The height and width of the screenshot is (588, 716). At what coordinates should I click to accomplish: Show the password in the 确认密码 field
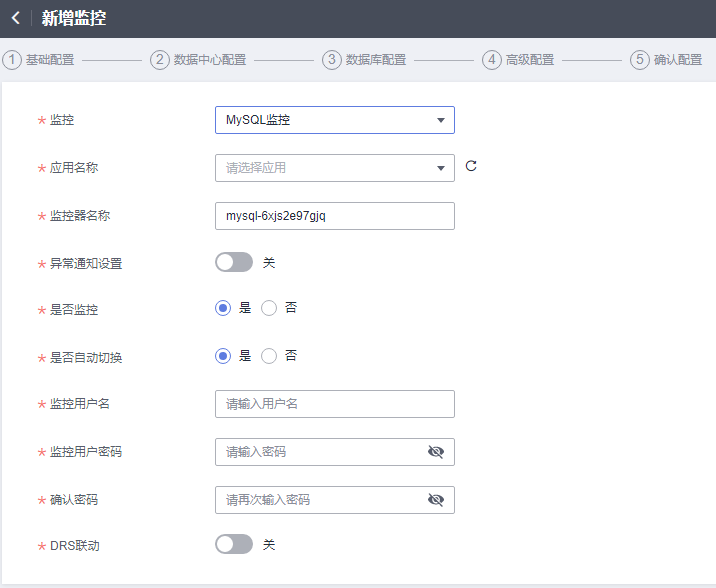[436, 500]
